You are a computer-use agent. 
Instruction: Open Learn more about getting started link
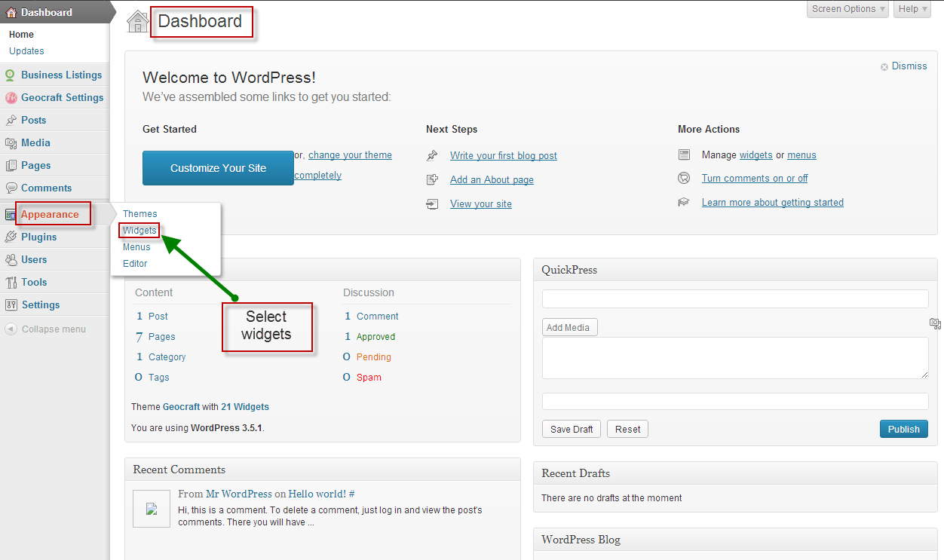pos(773,203)
